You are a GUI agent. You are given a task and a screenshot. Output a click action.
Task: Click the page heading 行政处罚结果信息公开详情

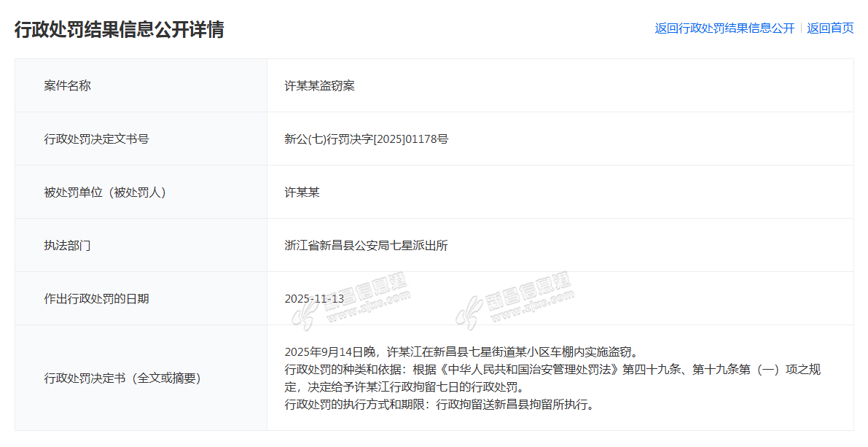click(119, 29)
